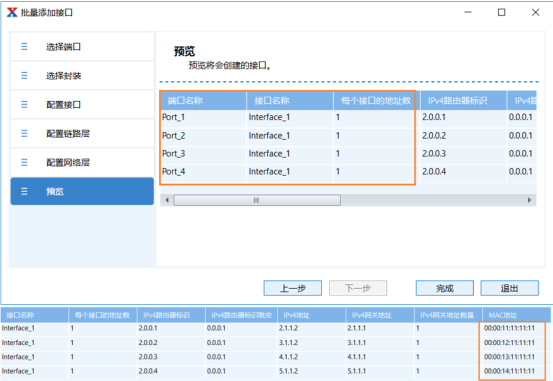Click the list icon beside 选择封装
Screen dimensions: 553x381
24,75
